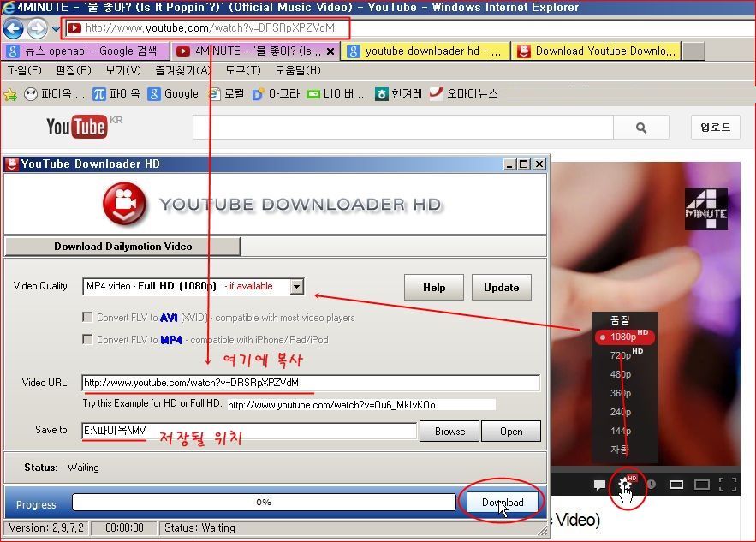
Task: Switch to the youtube downloader hd tab
Action: coord(425,51)
